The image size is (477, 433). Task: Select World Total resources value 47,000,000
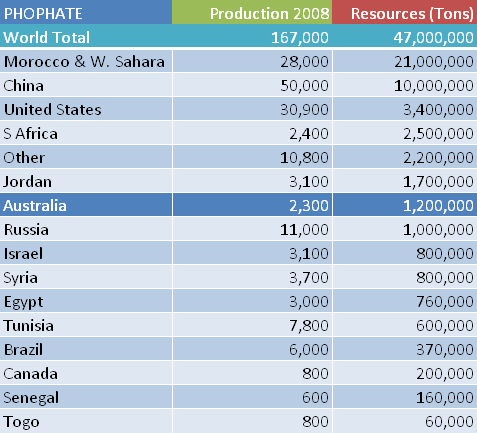click(x=433, y=38)
